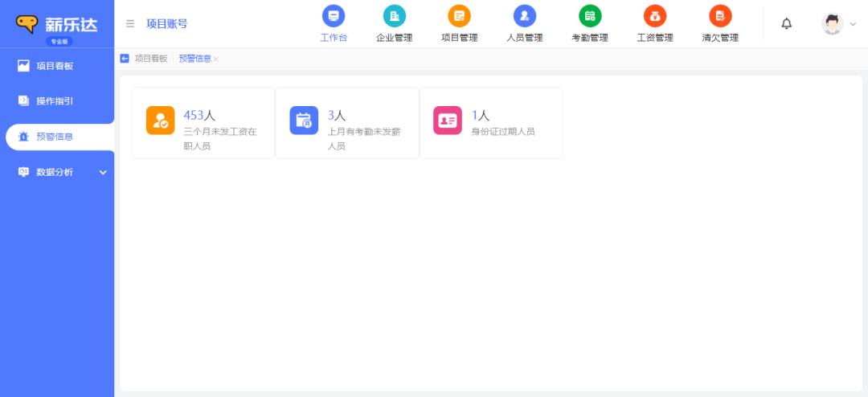
Task: Close the 预警信息 tab
Action: tap(216, 59)
